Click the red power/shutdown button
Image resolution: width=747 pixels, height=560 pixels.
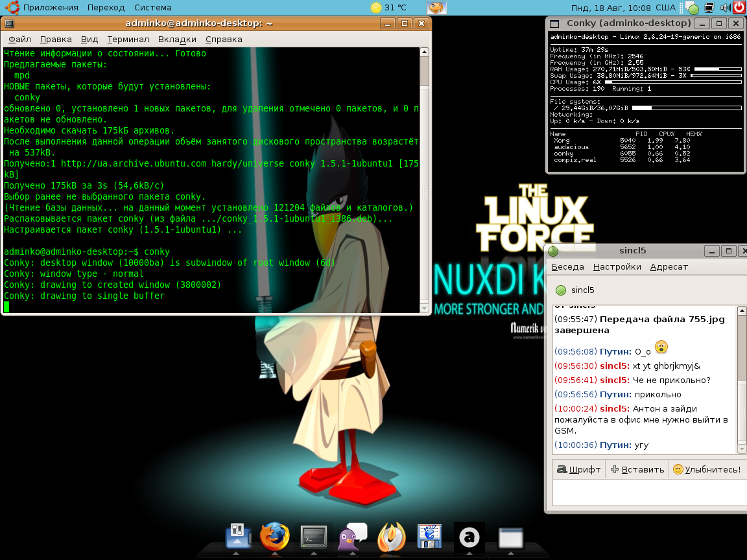(x=739, y=7)
